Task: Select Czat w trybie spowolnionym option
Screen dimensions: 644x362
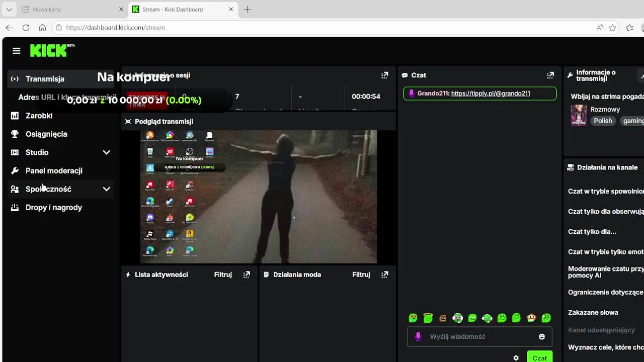Action: pos(606,192)
